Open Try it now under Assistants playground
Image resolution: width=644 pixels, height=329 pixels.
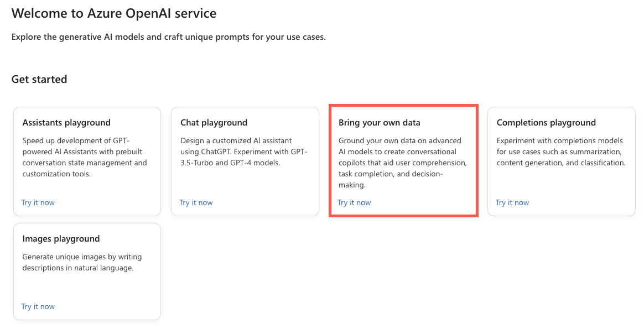click(x=38, y=202)
